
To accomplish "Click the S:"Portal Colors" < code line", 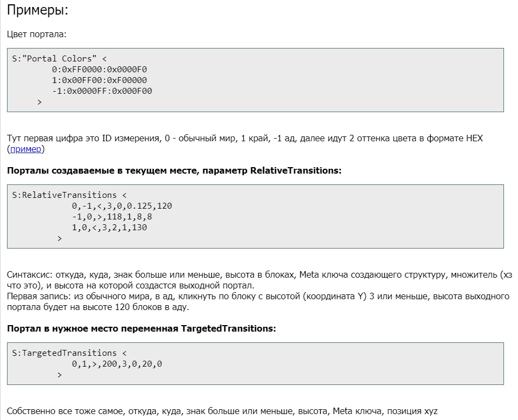I will (x=60, y=58).
